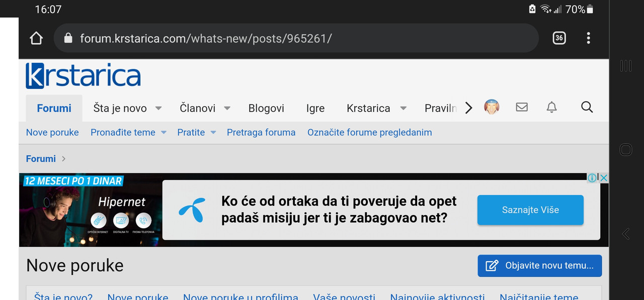Tap the browser home icon
Screen dimensions: 644x300
(x=36, y=38)
